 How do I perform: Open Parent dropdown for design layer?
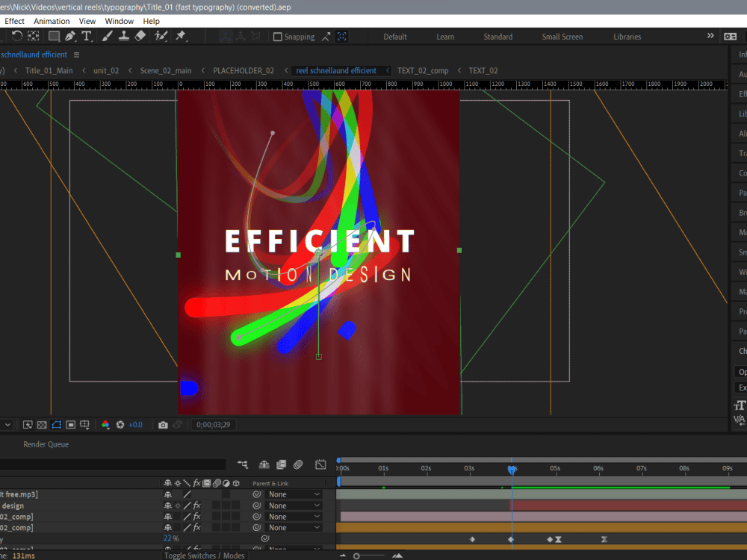[294, 505]
